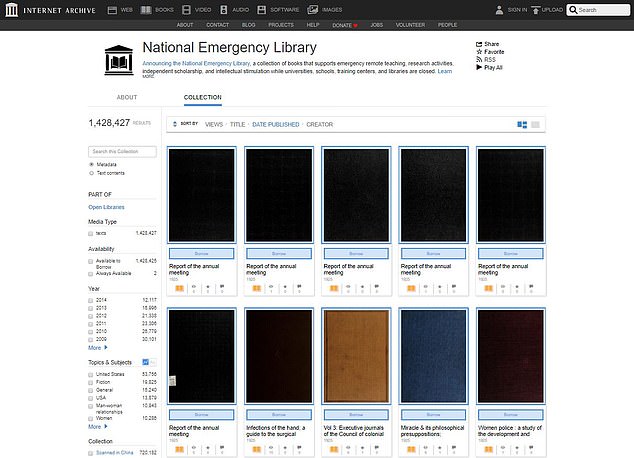634x458 pixels.
Task: Select the Metadata radio button
Action: pos(91,165)
